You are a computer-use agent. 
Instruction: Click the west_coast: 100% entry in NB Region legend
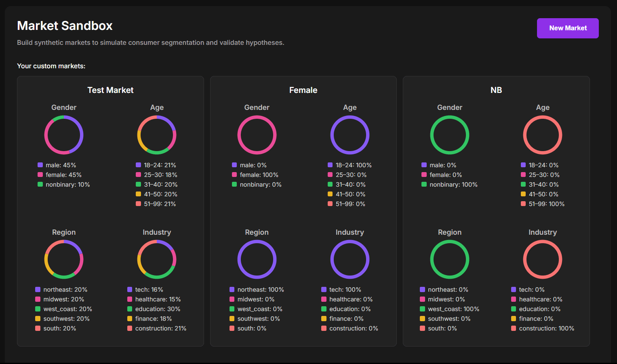click(x=453, y=309)
